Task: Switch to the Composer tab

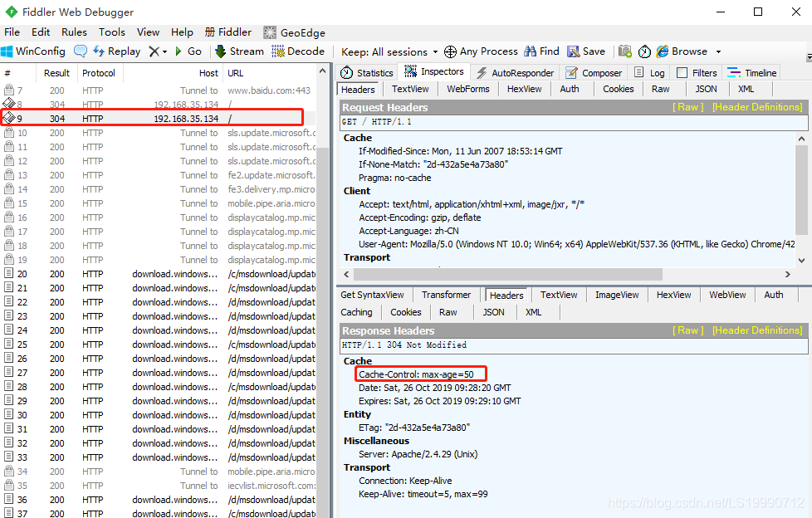Action: (x=594, y=73)
